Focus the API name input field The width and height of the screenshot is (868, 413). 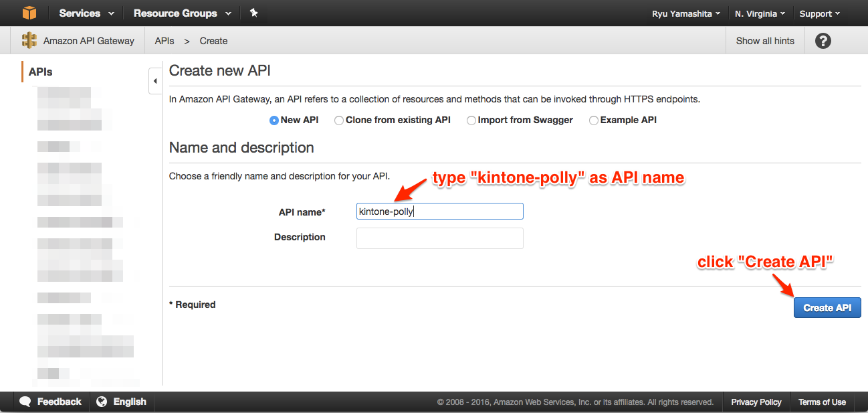440,212
